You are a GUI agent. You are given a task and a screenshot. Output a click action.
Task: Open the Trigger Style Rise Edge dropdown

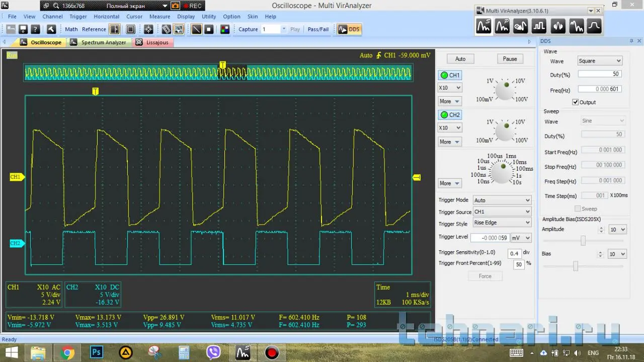coord(502,223)
